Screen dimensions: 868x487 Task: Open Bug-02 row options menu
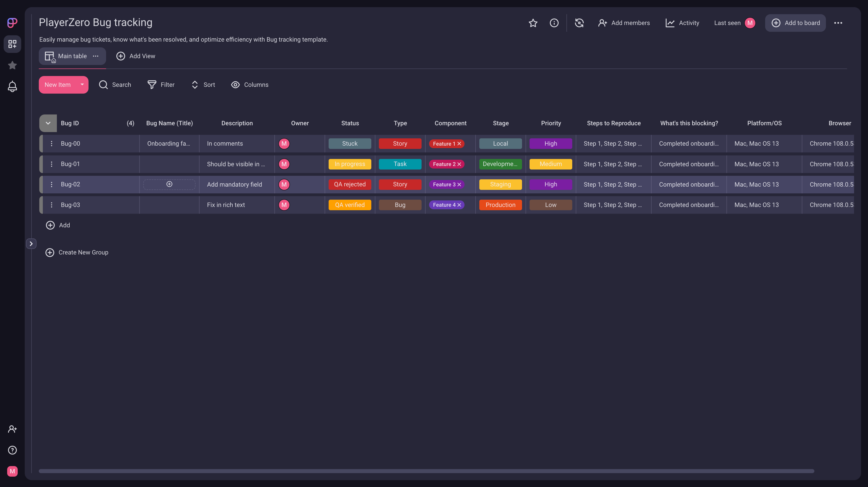(52, 185)
